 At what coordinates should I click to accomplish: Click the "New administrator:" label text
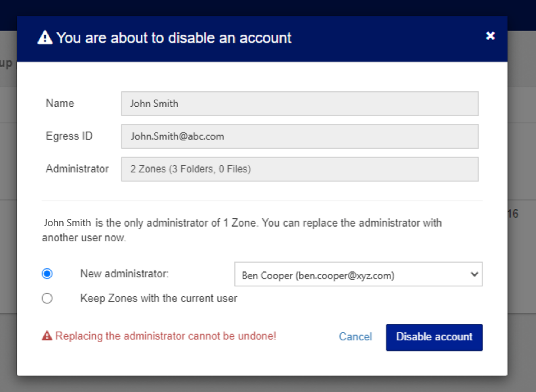125,274
